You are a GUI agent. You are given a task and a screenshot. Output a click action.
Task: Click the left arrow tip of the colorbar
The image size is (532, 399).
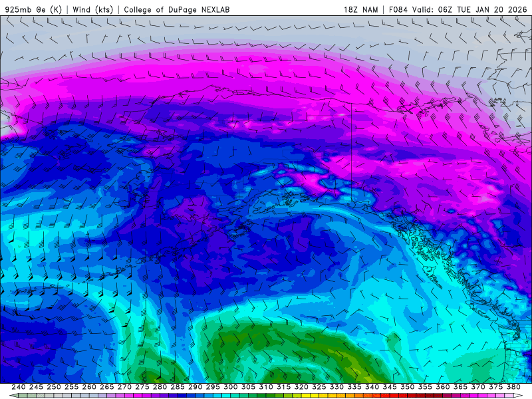coord(13,396)
